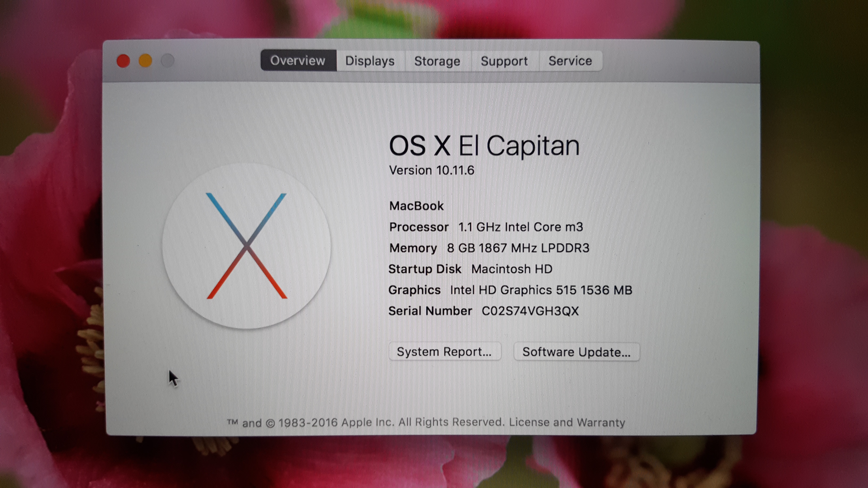Click memory value 8 GB 1867 MHz LPDDR3
Screen dimensions: 868x488
(518, 248)
